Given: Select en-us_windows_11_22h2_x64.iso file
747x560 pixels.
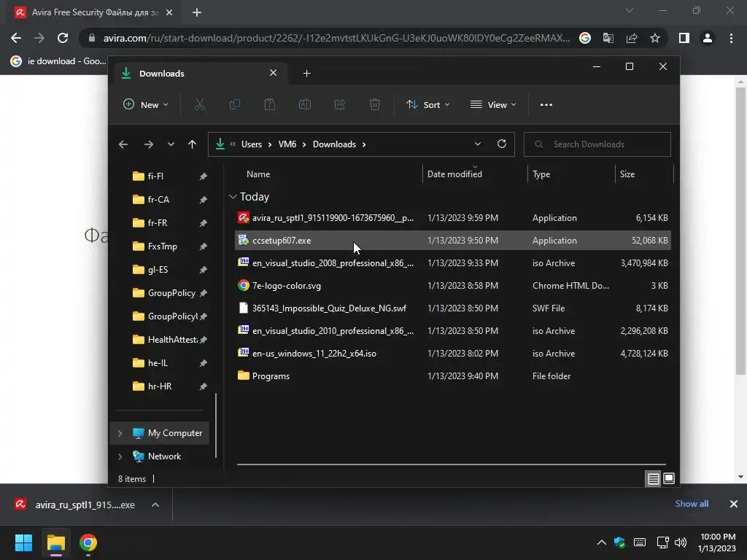Looking at the screenshot, I should pos(452,354).
